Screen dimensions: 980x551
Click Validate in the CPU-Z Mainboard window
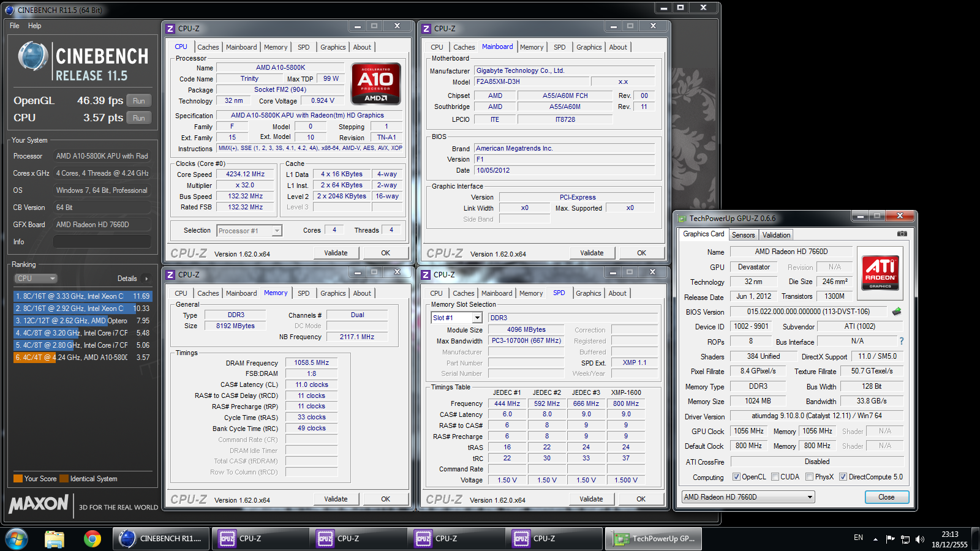coord(592,253)
